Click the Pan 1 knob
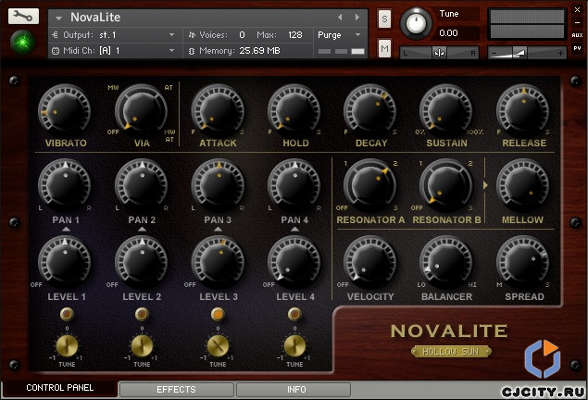Screen dimensions: 588x400 (64, 185)
